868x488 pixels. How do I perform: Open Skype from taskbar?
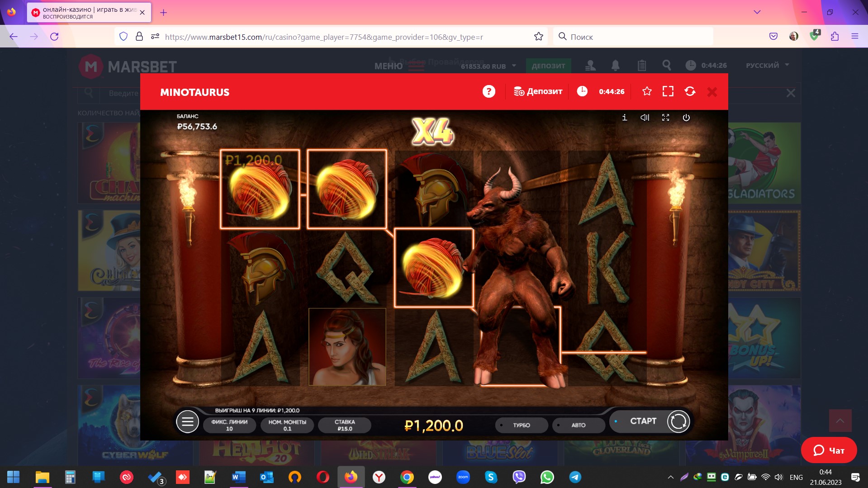491,477
